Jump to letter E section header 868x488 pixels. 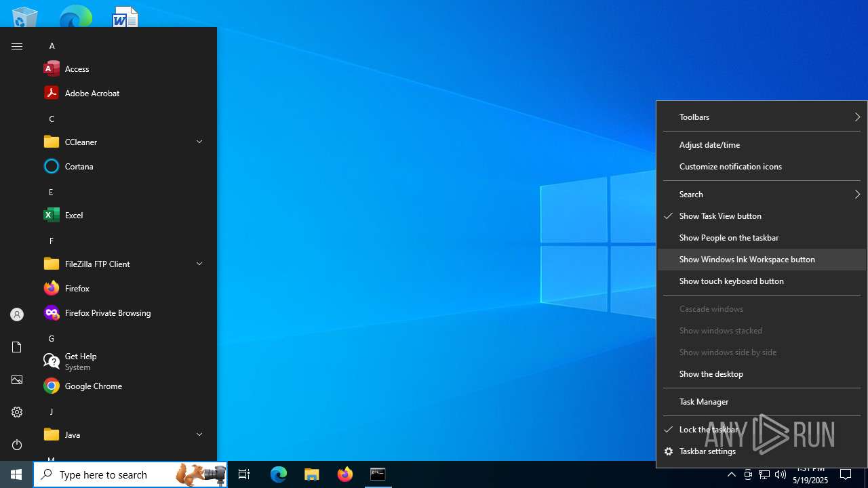(51, 192)
